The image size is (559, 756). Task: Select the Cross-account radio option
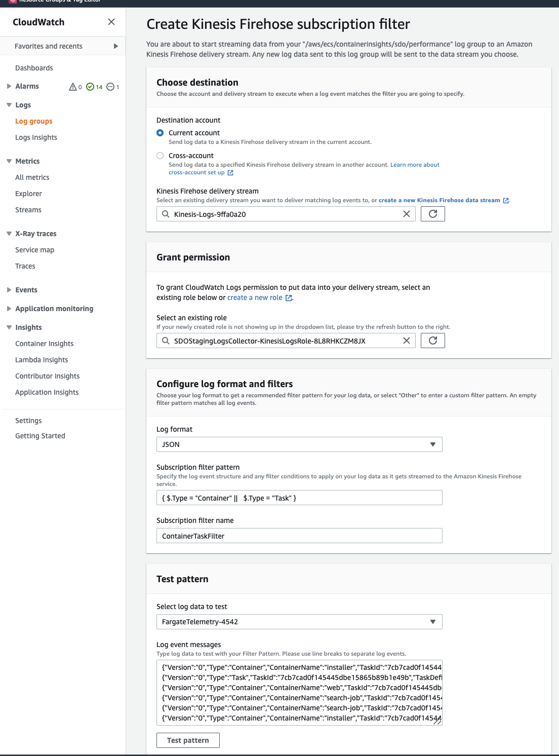pos(160,156)
